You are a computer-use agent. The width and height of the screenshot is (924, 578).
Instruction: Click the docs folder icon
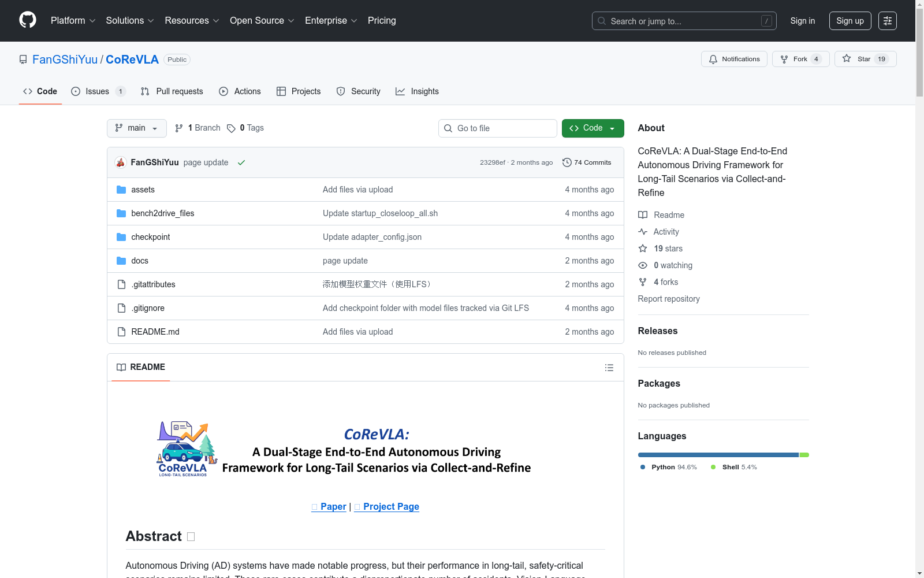click(121, 261)
